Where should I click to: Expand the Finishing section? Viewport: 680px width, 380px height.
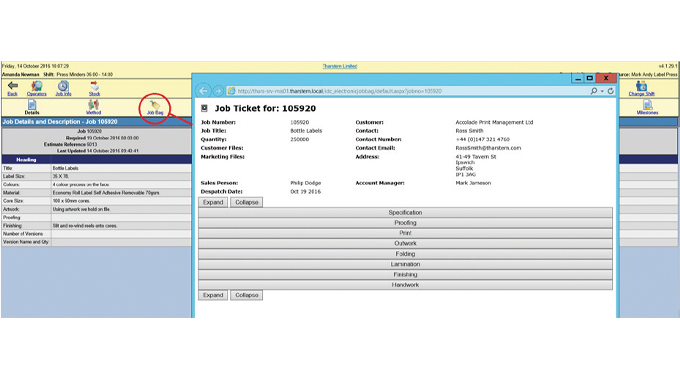click(x=405, y=275)
